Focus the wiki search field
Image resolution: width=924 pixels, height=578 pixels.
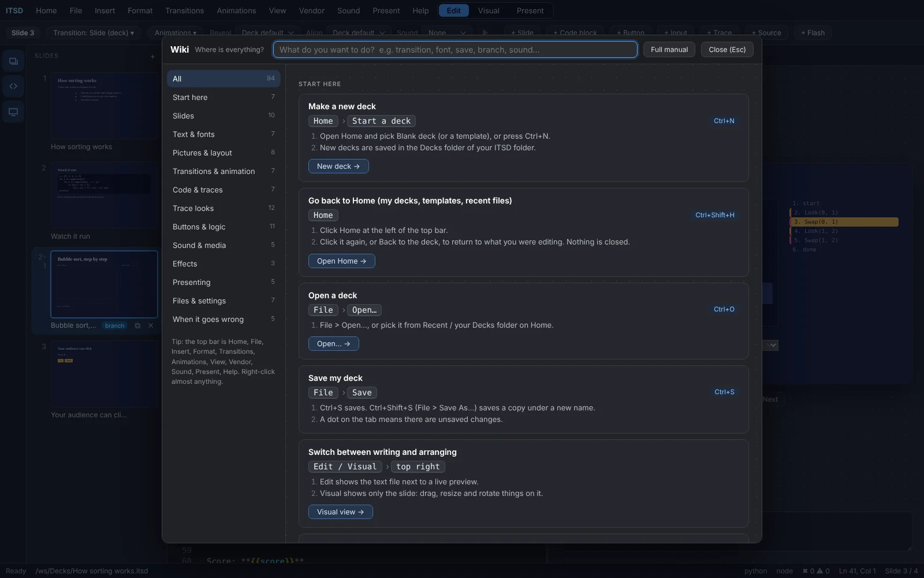pos(455,50)
